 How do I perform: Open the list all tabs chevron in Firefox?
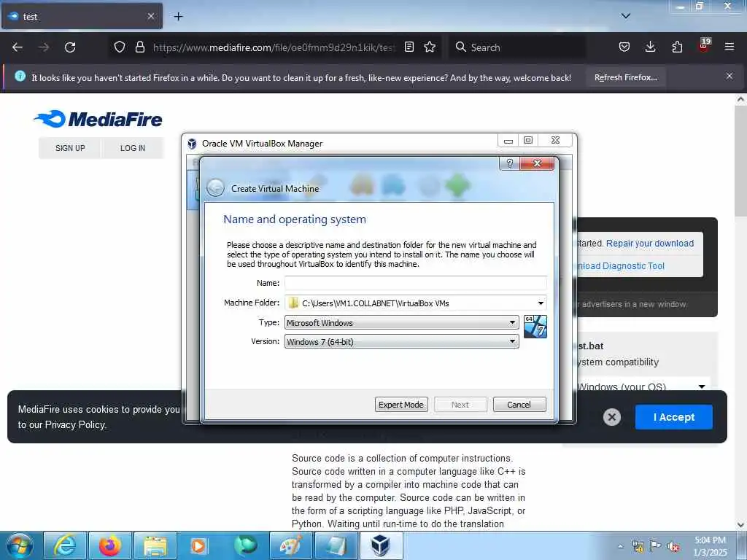pos(626,16)
